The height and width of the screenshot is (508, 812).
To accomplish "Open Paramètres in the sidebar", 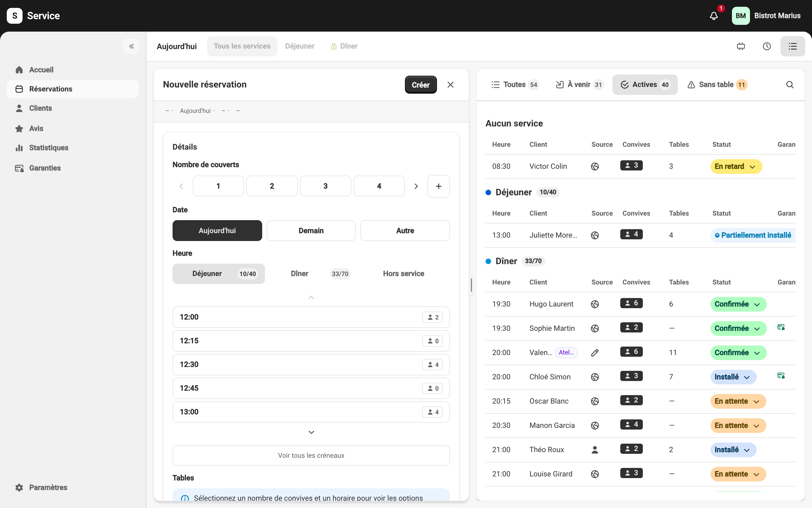I will click(72, 487).
